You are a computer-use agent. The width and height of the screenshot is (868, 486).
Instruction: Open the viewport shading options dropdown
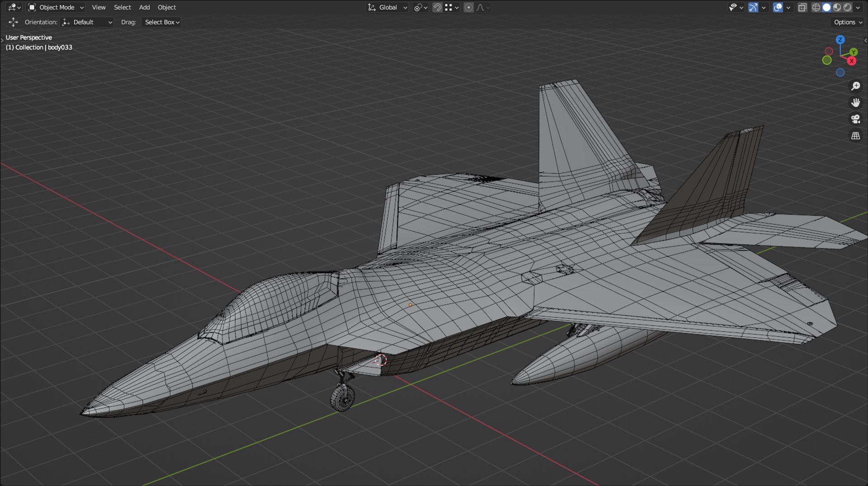click(x=858, y=7)
